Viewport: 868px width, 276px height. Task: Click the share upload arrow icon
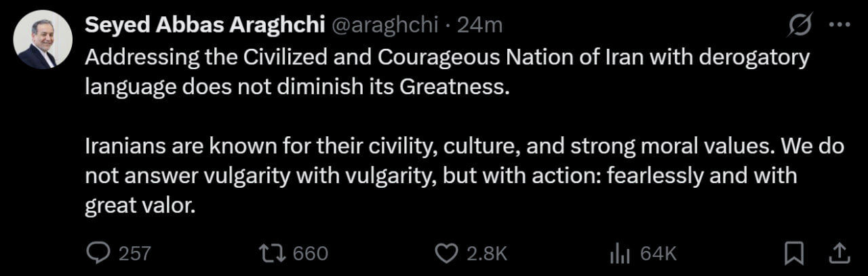[839, 253]
